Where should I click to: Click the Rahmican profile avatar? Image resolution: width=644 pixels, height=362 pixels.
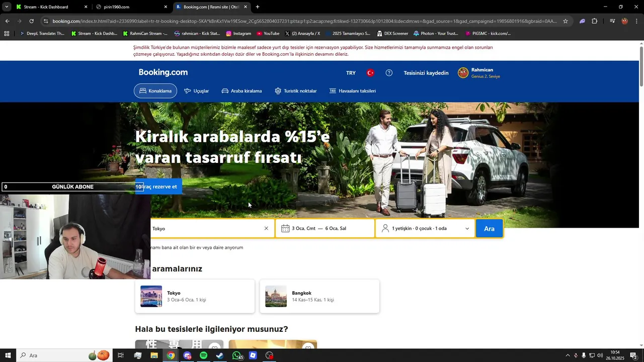pyautogui.click(x=463, y=73)
